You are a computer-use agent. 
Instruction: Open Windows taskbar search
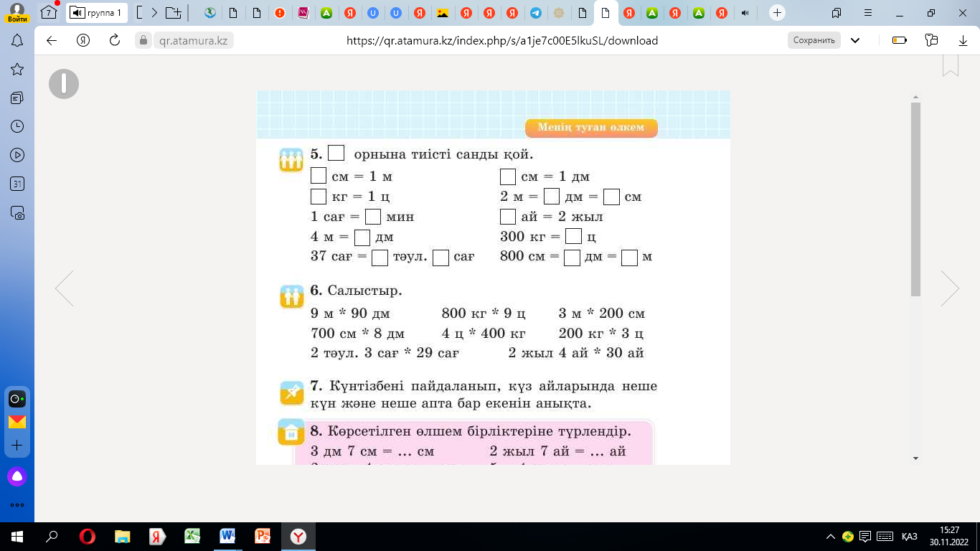coord(52,537)
